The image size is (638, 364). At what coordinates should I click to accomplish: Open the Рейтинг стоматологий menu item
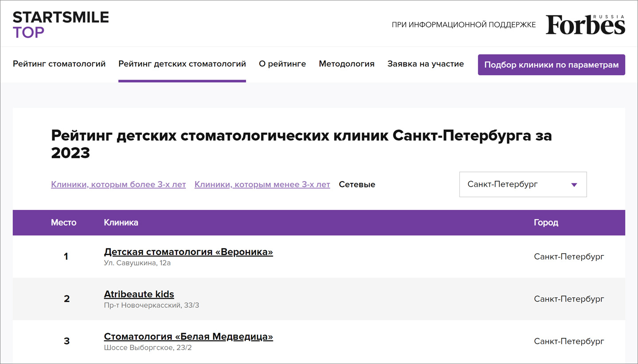(x=59, y=64)
